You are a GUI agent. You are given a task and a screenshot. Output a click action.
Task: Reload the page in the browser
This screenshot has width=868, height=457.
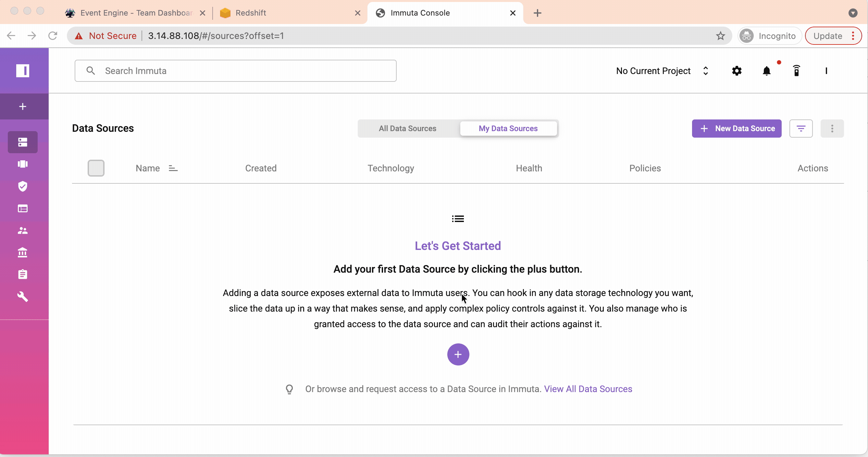pos(53,36)
